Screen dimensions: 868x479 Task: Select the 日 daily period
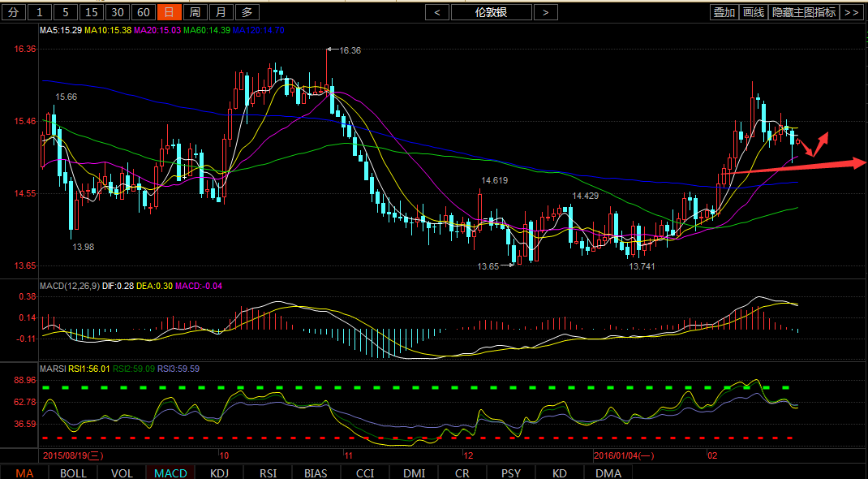pyautogui.click(x=168, y=12)
